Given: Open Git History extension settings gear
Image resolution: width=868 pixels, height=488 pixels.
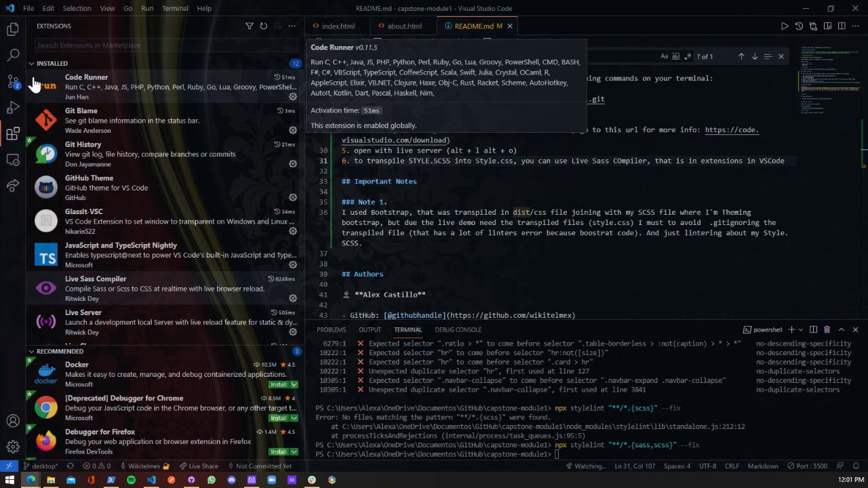Looking at the screenshot, I should tap(293, 164).
